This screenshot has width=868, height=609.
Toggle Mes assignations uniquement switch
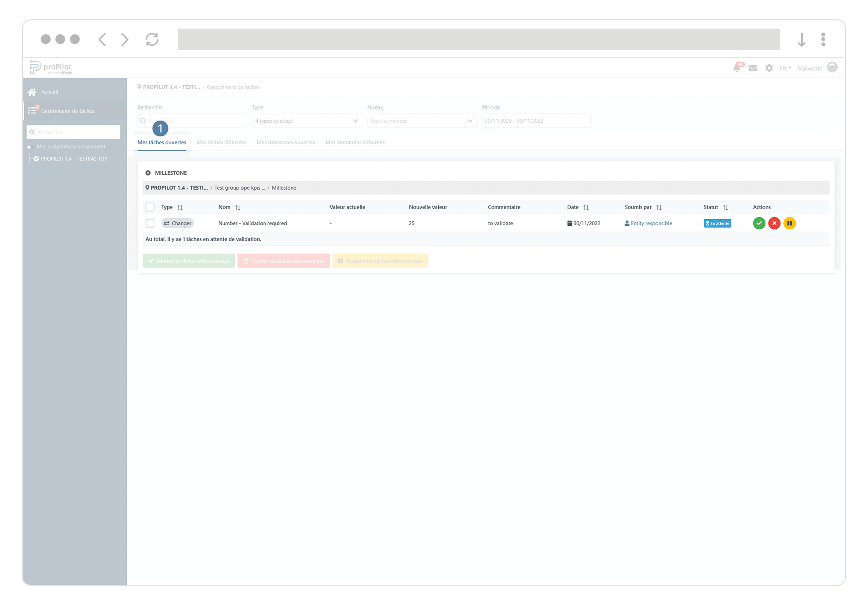[30, 147]
